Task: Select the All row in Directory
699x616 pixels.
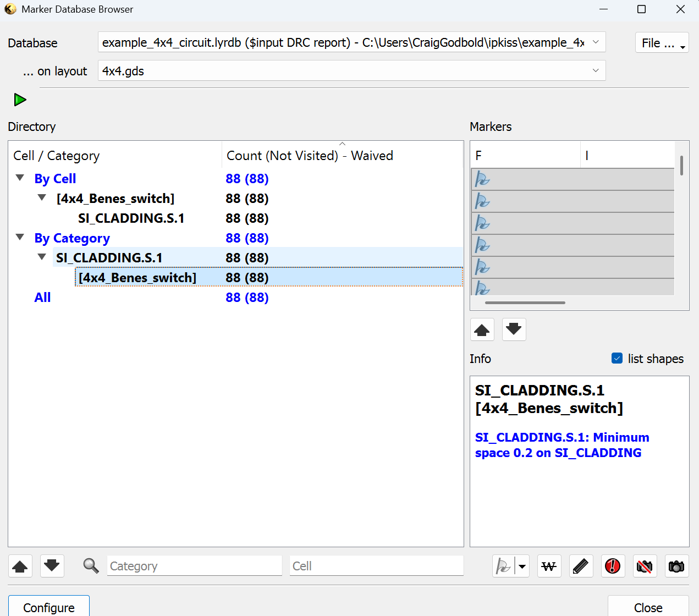Action: click(42, 298)
